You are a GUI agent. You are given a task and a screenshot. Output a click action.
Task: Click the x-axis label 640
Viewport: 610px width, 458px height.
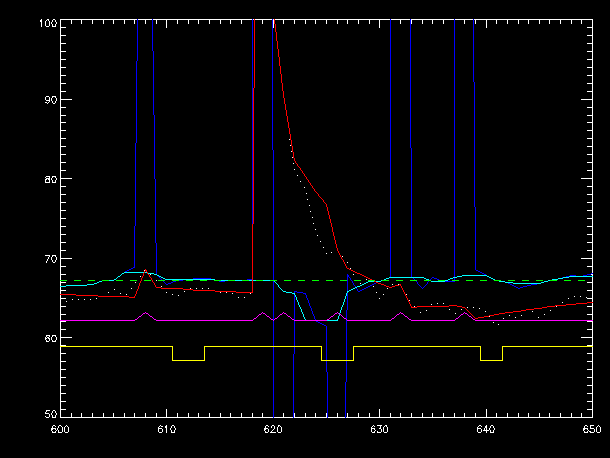pos(486,429)
